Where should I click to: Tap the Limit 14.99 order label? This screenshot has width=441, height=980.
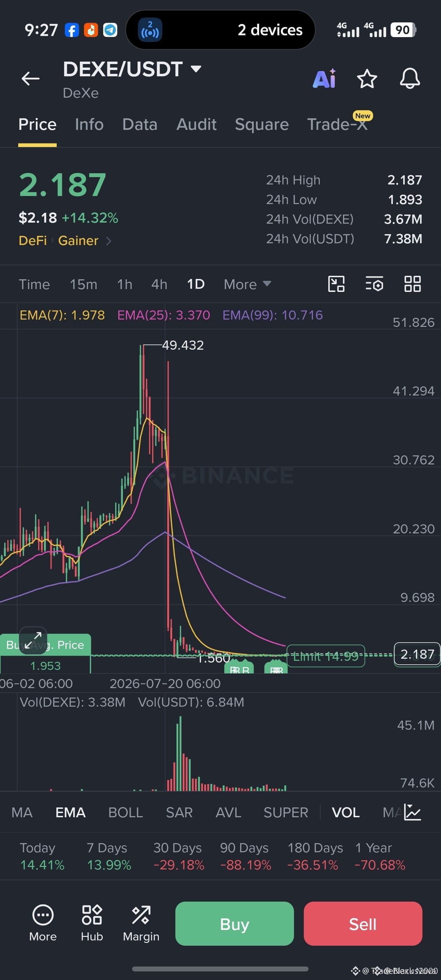tap(326, 656)
